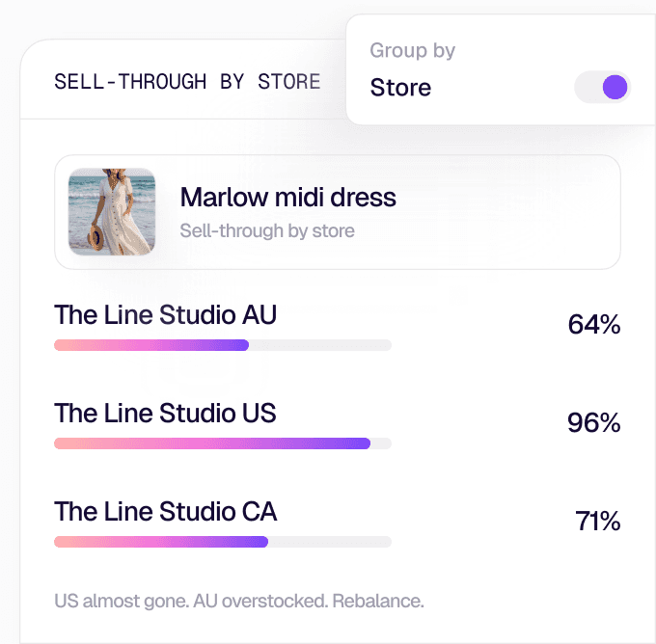Click unfilled portion of AU progress track
This screenshot has height=644, width=656.
[320, 345]
